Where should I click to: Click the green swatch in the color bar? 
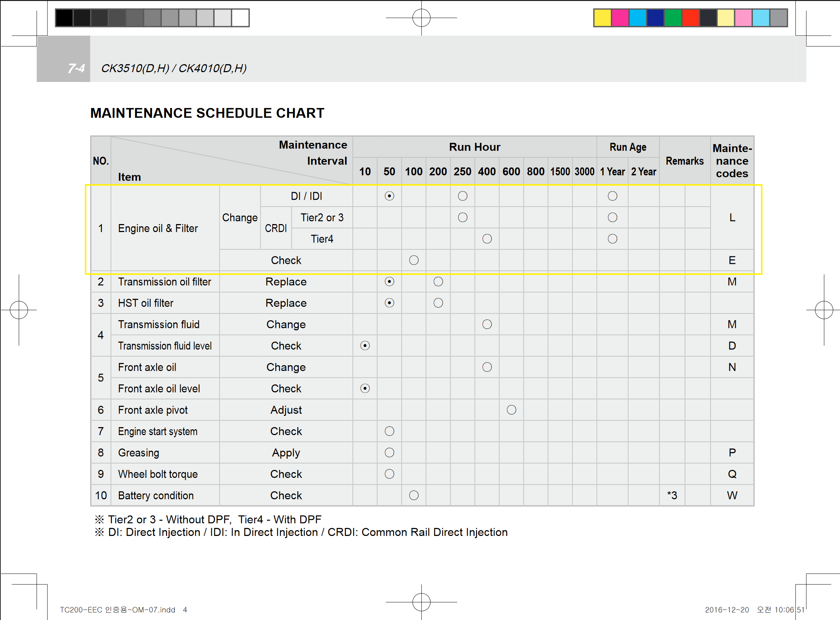pyautogui.click(x=673, y=18)
